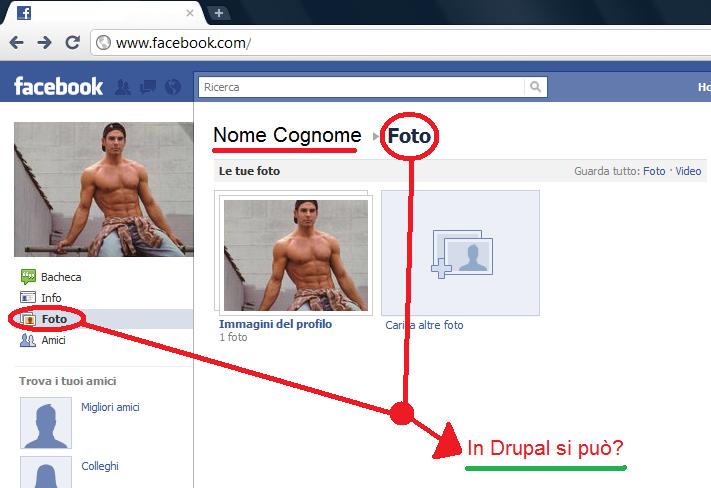711x488 pixels.
Task: Open Foto link beside Guarda tutto
Action: point(654,171)
